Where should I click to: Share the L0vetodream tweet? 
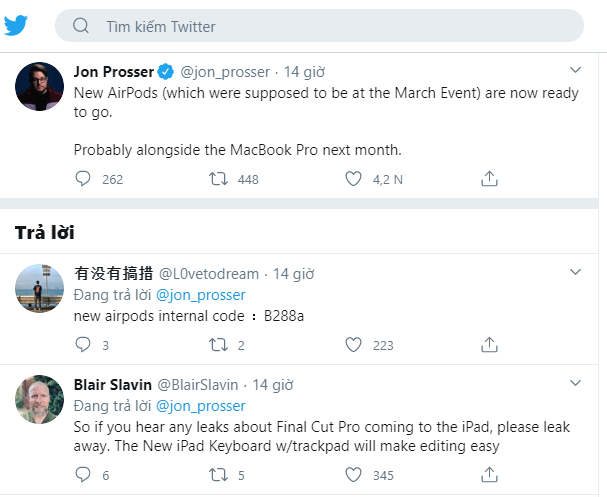(x=489, y=344)
